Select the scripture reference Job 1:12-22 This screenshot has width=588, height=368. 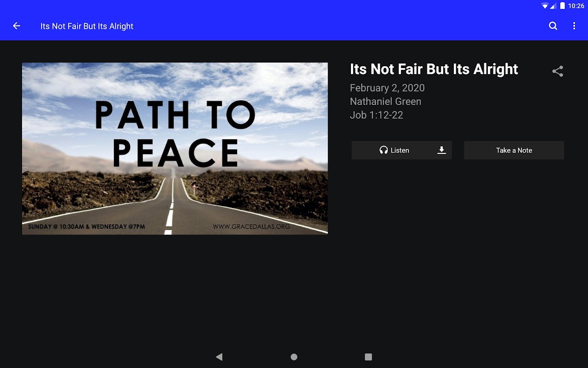coord(377,115)
